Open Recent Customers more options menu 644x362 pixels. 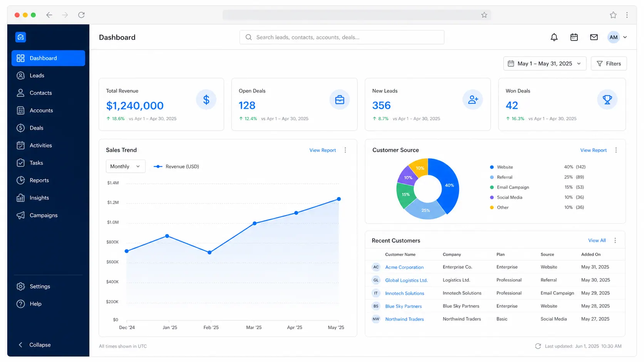(615, 240)
